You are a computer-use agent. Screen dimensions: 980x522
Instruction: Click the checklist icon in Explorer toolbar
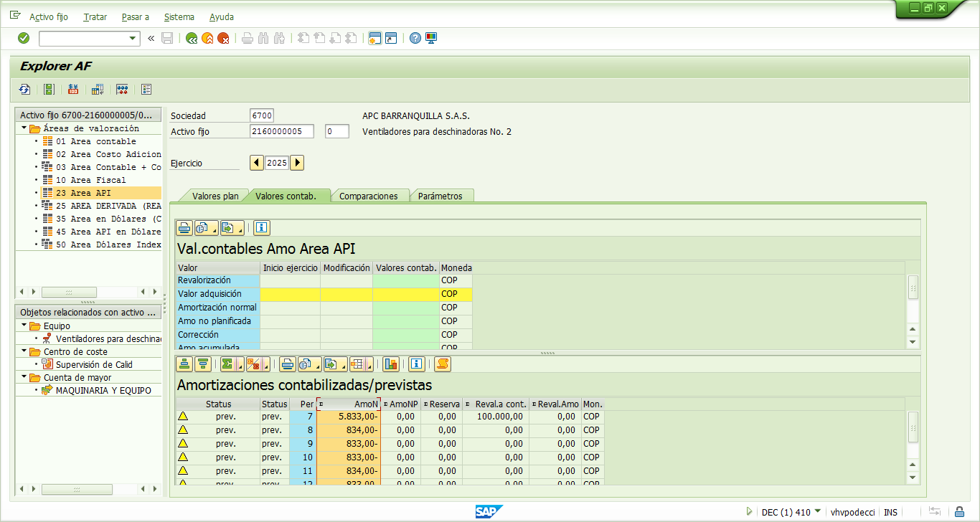point(146,90)
